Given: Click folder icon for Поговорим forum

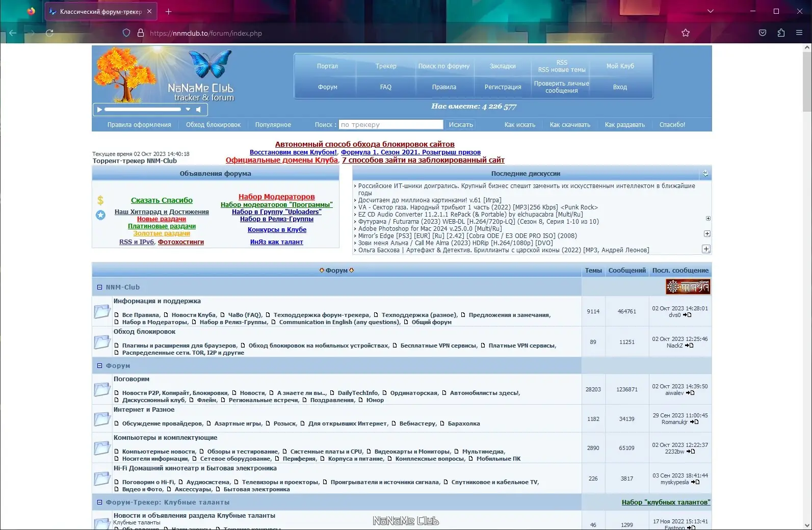Looking at the screenshot, I should tap(102, 389).
